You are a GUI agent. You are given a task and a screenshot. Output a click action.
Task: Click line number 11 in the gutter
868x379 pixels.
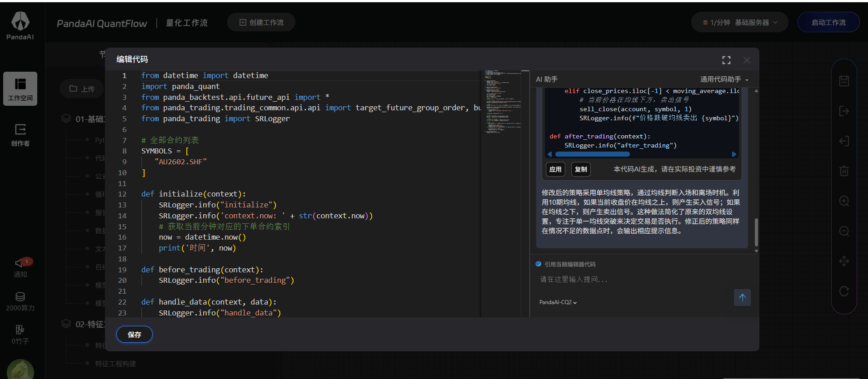(122, 183)
